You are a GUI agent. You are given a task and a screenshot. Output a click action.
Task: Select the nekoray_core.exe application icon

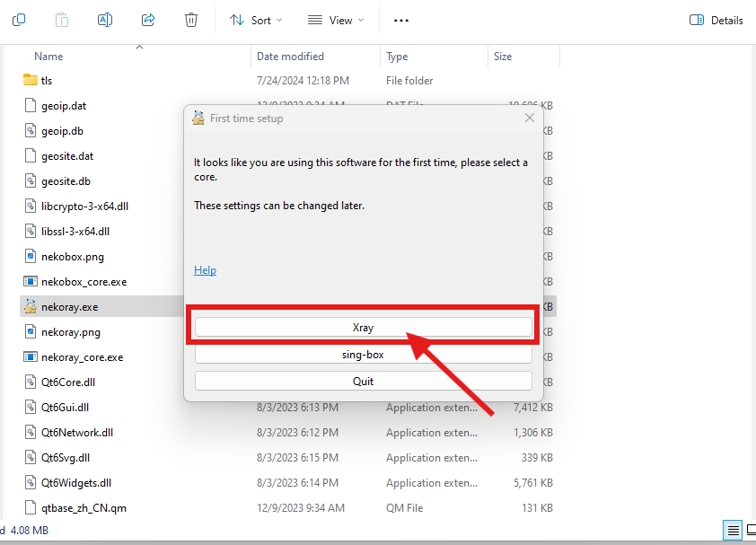(31, 356)
